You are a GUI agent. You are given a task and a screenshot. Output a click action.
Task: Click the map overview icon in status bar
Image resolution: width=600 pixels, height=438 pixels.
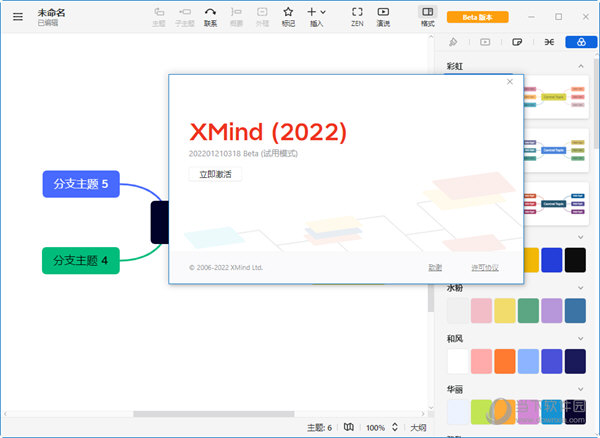point(349,427)
